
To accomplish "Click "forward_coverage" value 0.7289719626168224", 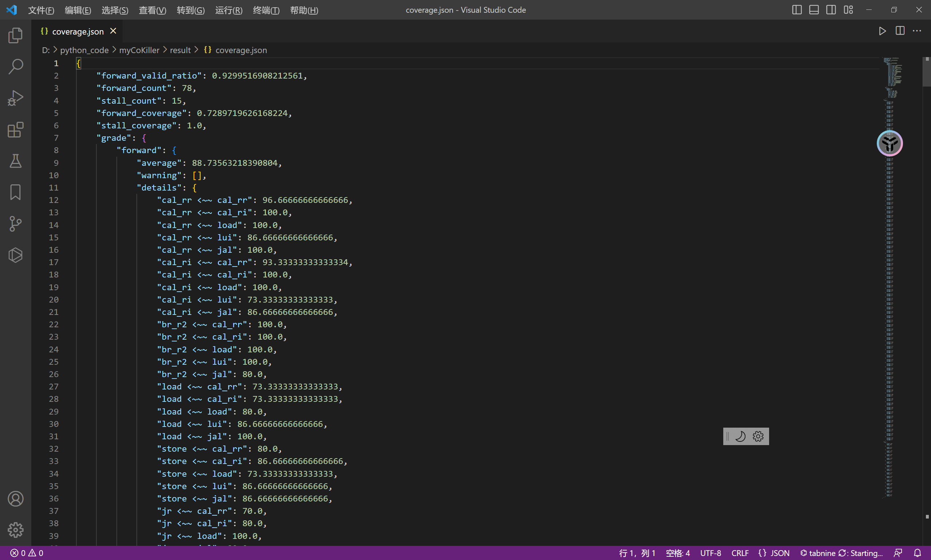I will [242, 113].
